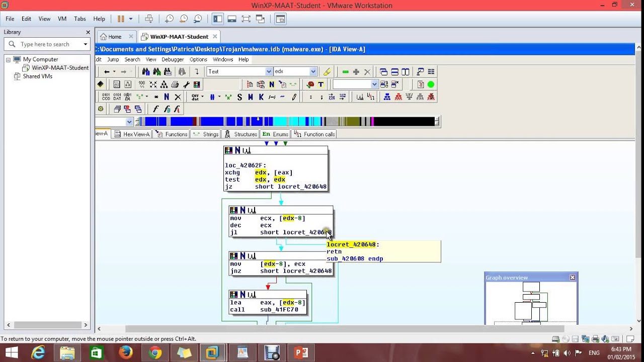Open the IDA Debugger menu

click(173, 59)
